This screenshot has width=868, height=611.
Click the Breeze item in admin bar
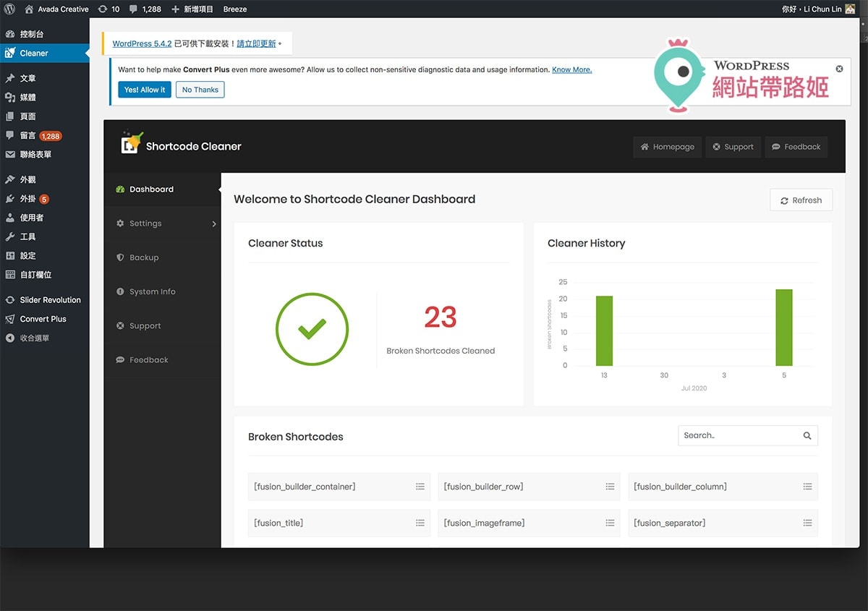pyautogui.click(x=235, y=9)
